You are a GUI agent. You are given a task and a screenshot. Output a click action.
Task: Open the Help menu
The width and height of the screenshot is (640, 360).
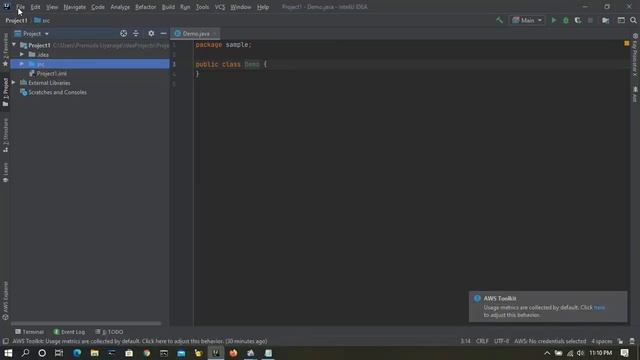263,7
